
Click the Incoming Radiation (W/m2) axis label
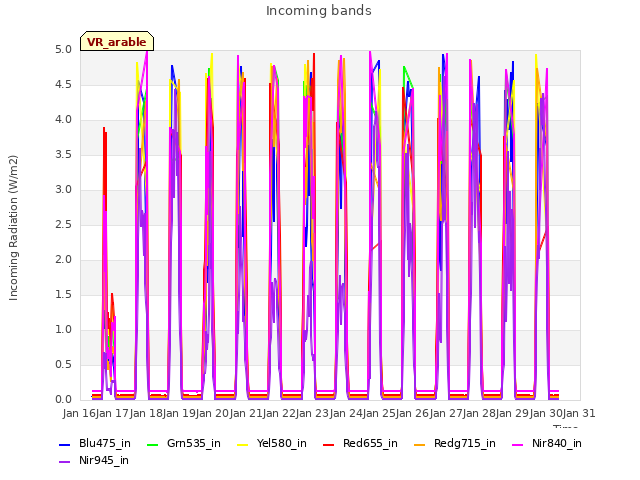pos(13,228)
